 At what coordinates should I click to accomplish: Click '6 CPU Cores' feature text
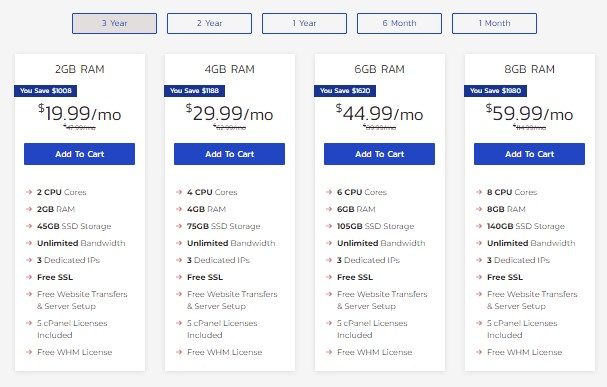362,192
